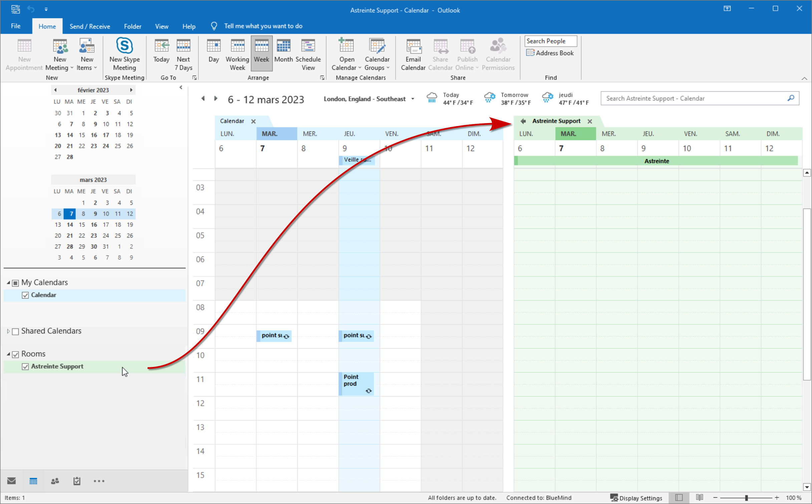This screenshot has width=812, height=504.
Task: Open the Send / Receive tab
Action: point(89,26)
